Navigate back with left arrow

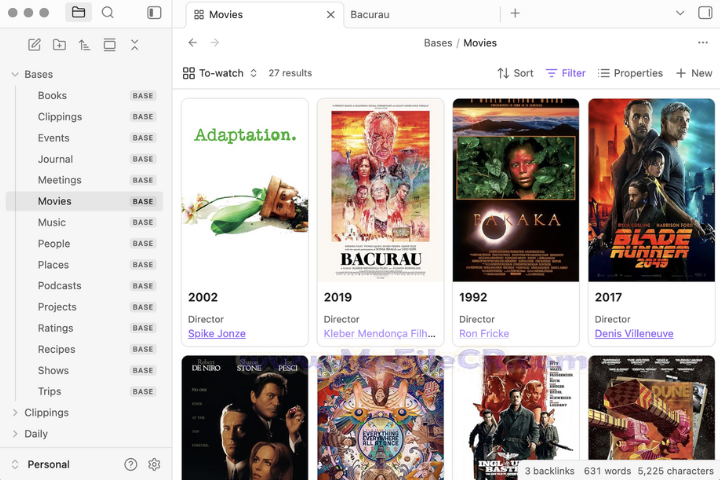[x=192, y=43]
